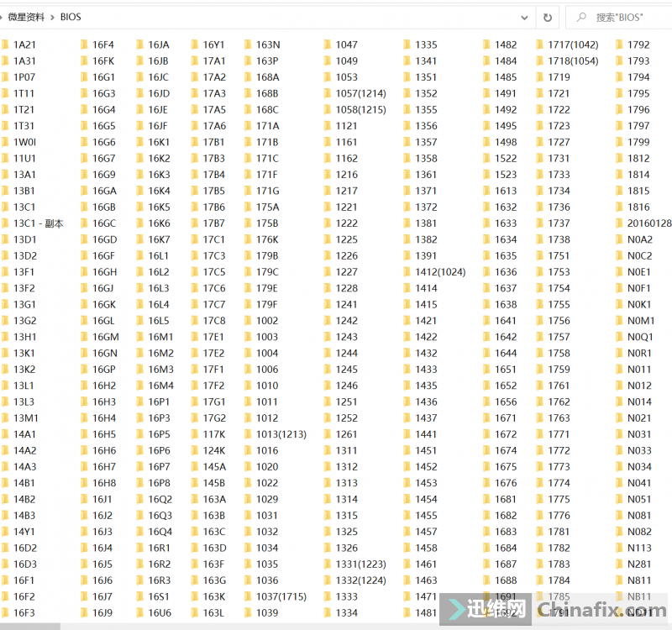The width and height of the screenshot is (672, 630).
Task: Select the 1792 folder icon
Action: 620,45
